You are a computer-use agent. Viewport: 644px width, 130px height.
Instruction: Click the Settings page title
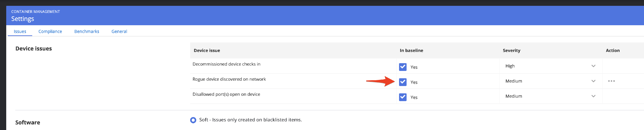click(x=23, y=19)
